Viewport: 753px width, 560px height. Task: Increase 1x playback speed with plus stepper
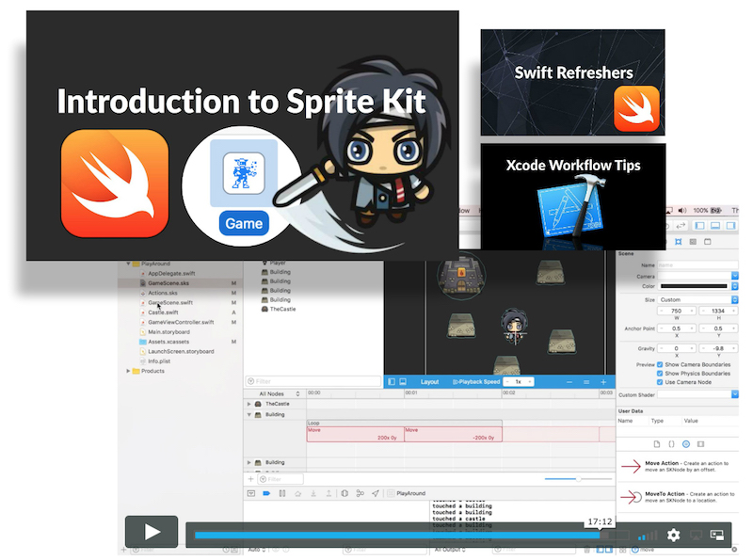[x=530, y=382]
